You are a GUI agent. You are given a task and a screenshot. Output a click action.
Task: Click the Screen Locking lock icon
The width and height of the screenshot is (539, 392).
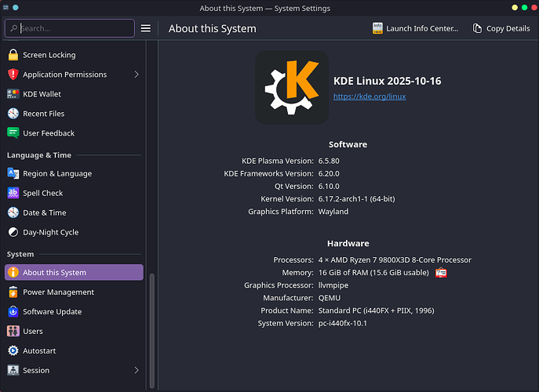point(13,55)
